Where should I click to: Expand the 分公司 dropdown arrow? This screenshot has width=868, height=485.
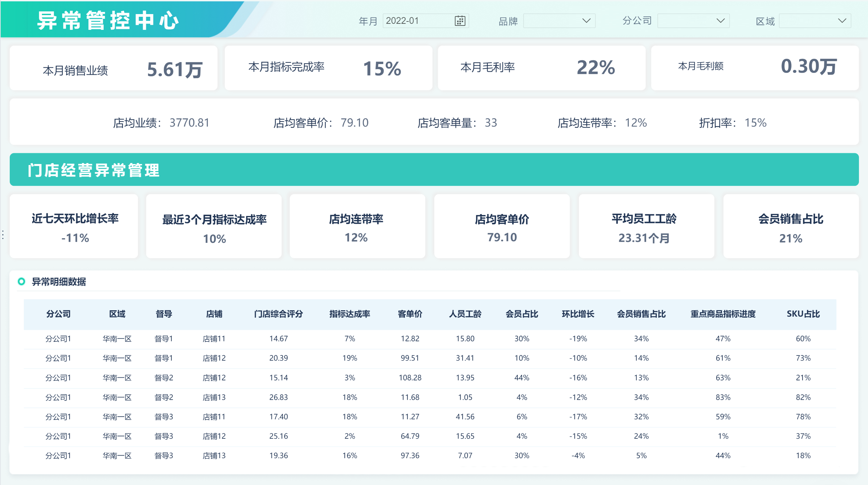[x=720, y=21]
